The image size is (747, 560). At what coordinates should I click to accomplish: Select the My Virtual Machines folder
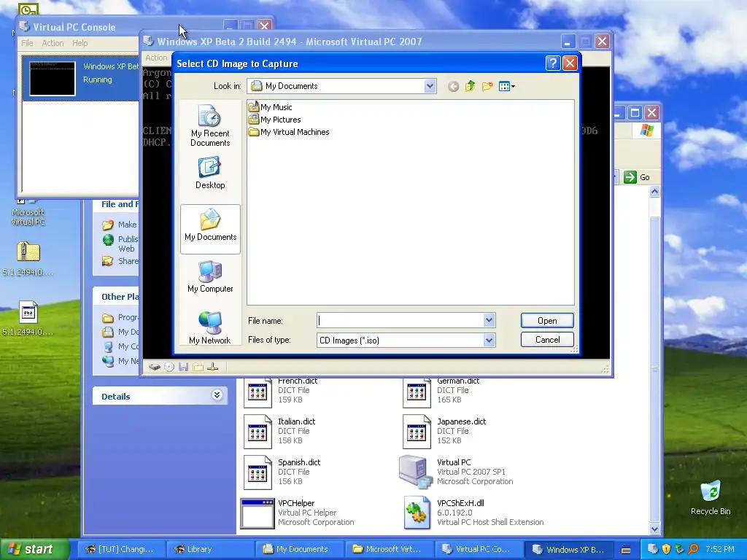point(289,132)
